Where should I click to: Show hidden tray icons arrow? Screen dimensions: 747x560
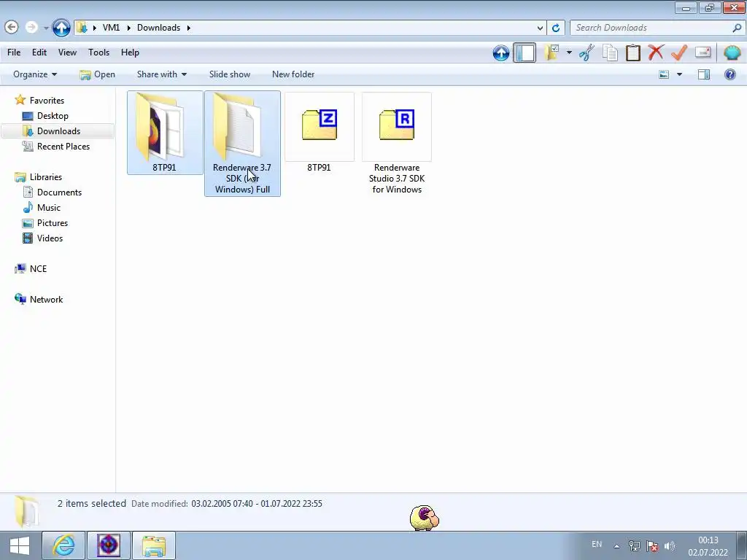tap(616, 546)
